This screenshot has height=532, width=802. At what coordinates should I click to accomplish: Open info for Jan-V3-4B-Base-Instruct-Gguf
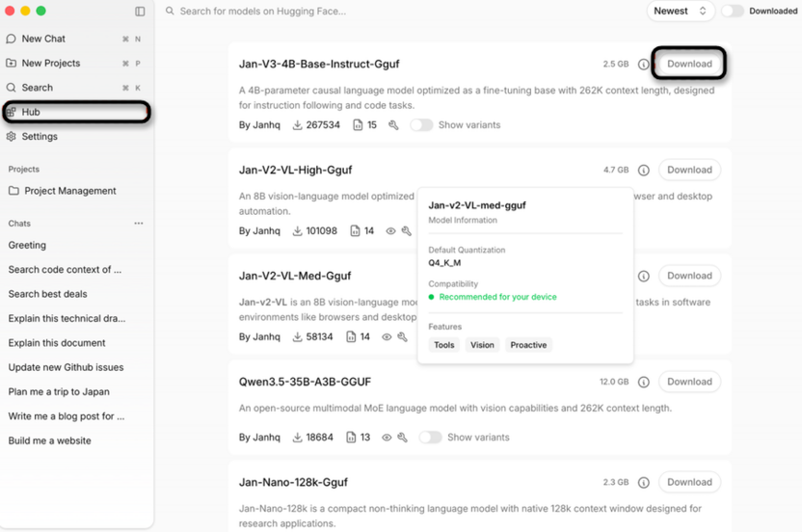tap(644, 64)
